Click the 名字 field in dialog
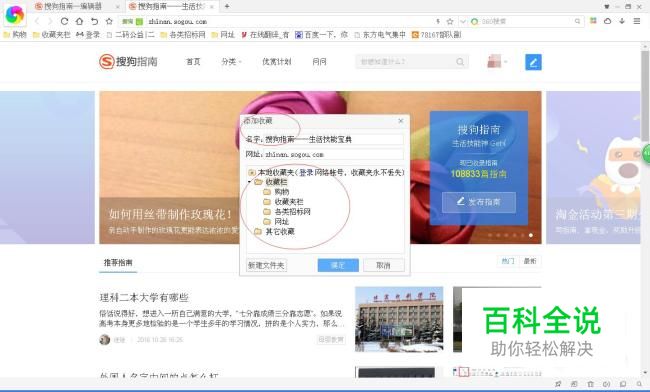 pos(333,140)
